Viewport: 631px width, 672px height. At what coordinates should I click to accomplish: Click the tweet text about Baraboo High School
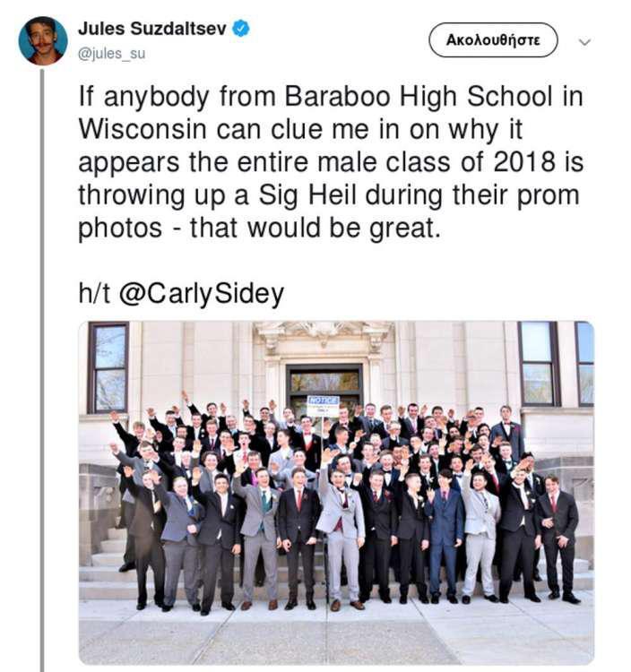tap(331, 162)
